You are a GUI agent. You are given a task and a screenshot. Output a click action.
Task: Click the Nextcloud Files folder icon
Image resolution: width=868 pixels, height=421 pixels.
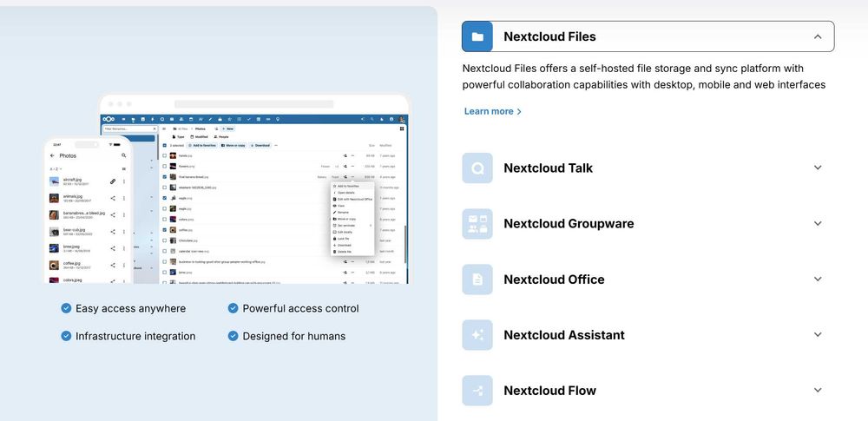click(477, 36)
